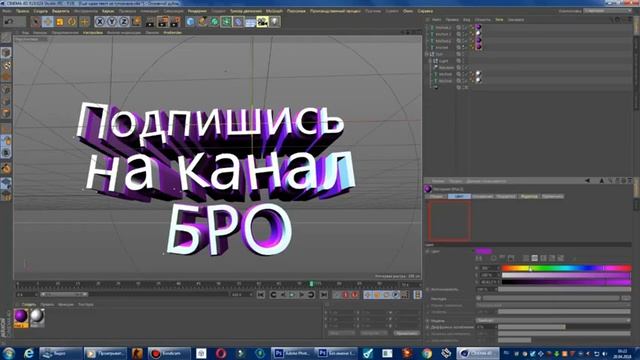Go back in Attribute Manager history

click(x=588, y=180)
